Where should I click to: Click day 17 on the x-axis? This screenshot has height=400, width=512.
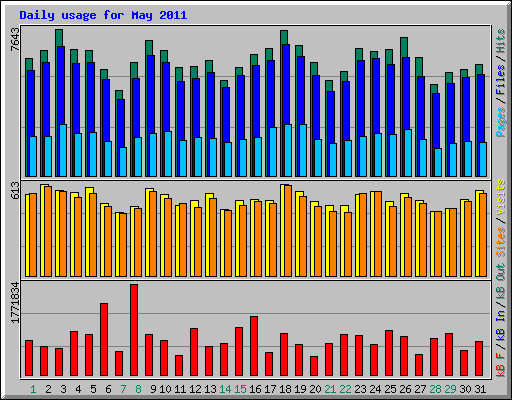270,389
